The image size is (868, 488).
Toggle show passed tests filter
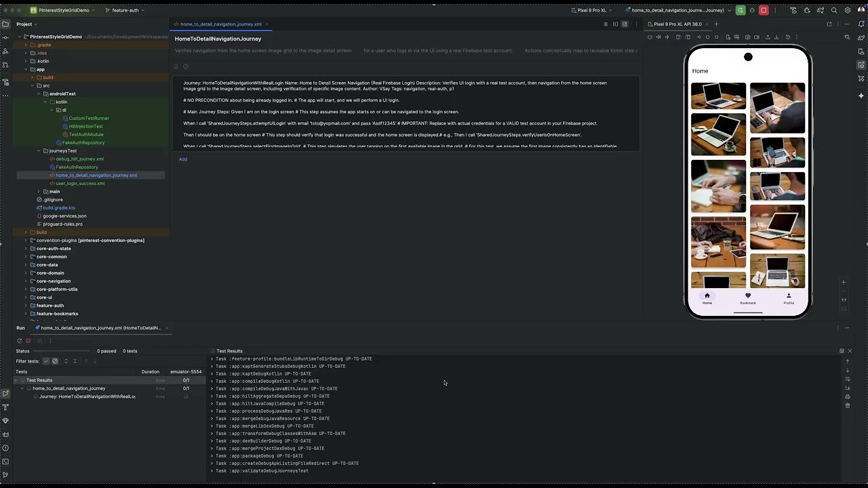(x=46, y=361)
